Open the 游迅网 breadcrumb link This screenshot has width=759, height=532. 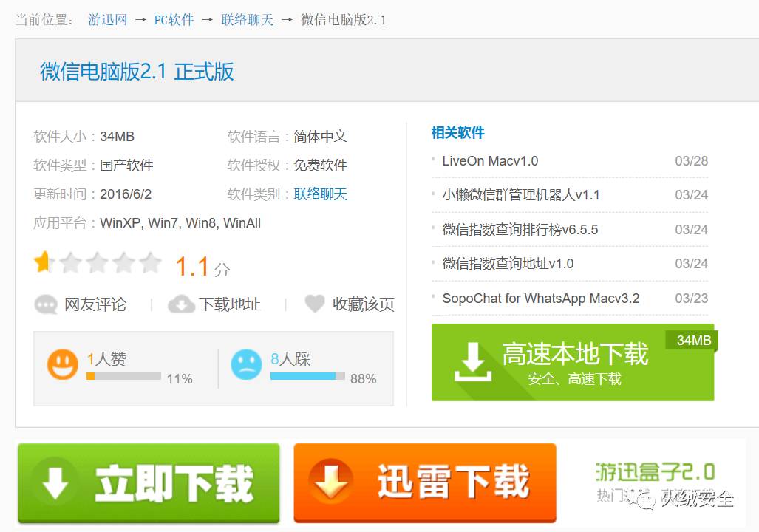click(x=107, y=20)
